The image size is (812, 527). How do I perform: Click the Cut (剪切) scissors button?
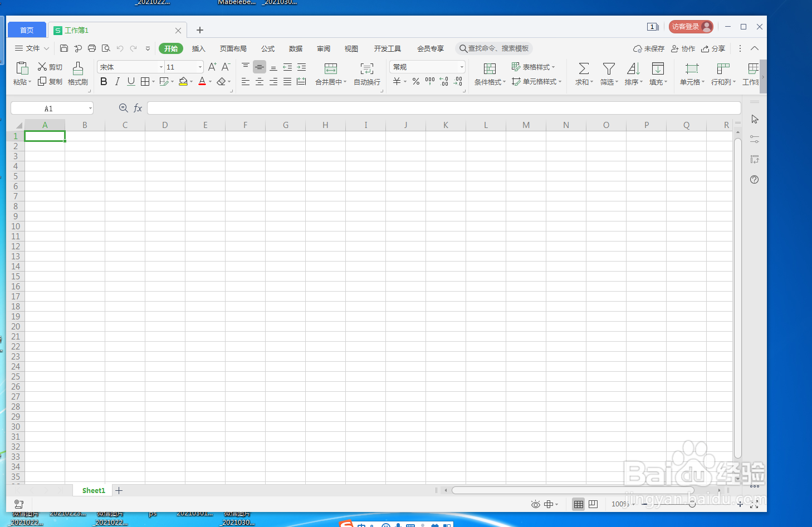(x=50, y=67)
